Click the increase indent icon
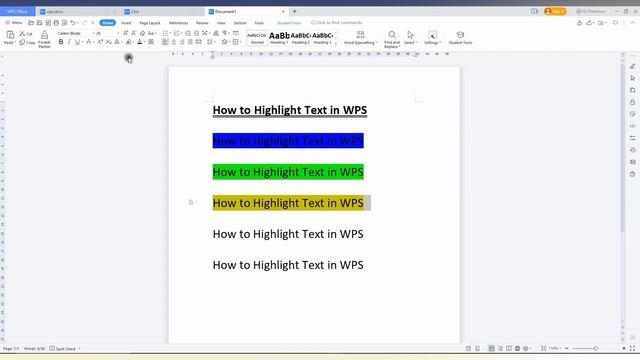The image size is (640, 360). point(196,33)
